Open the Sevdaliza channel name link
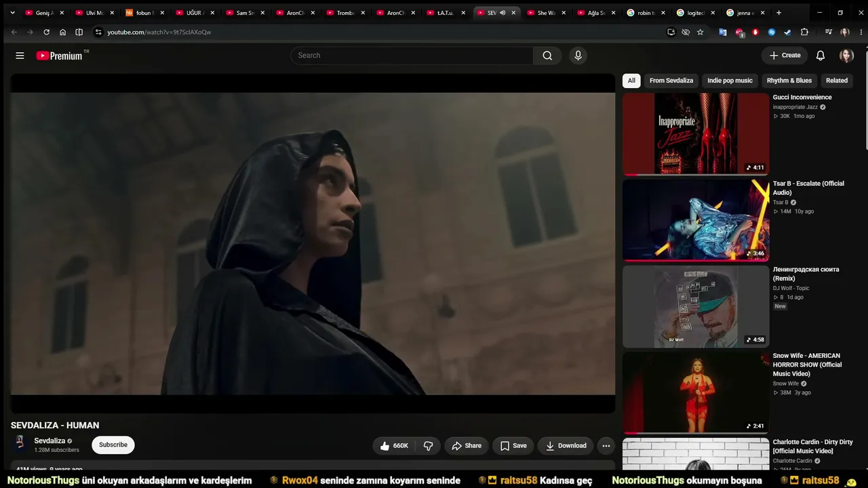The image size is (868, 488). 50,441
